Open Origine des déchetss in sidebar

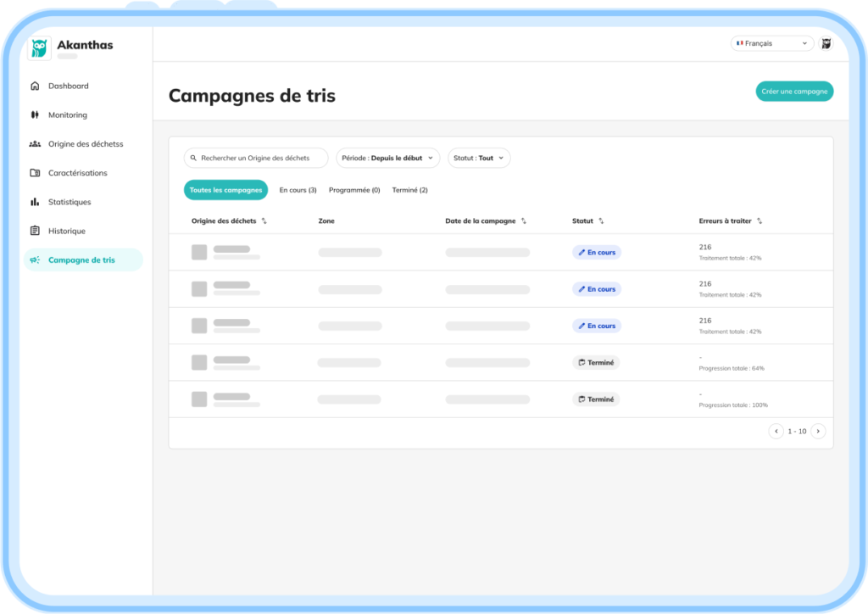(83, 144)
